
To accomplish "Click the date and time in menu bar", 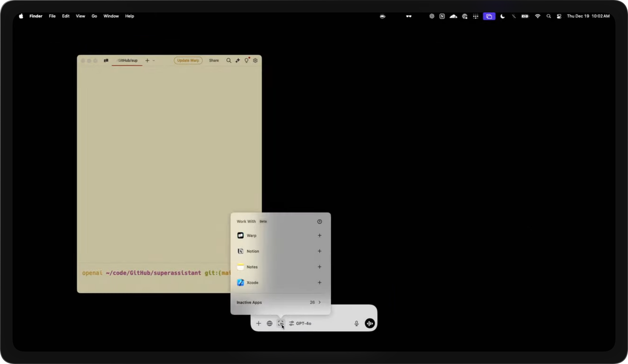I will tap(588, 16).
